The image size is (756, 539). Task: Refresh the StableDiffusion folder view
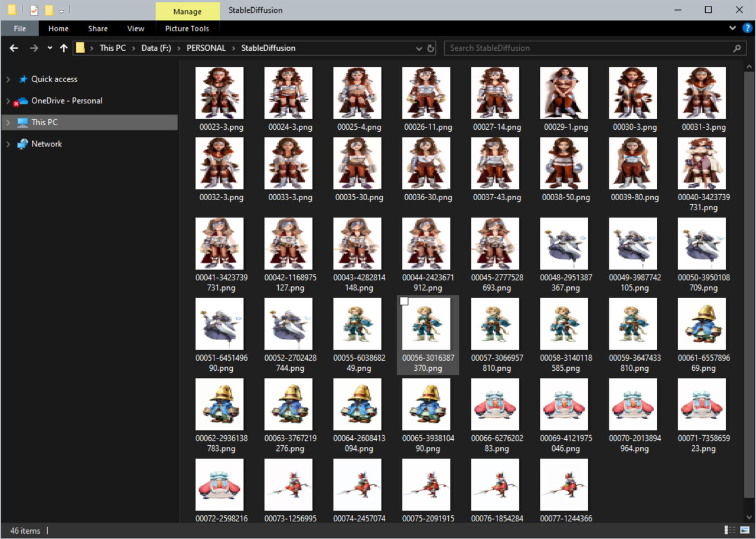coord(431,48)
